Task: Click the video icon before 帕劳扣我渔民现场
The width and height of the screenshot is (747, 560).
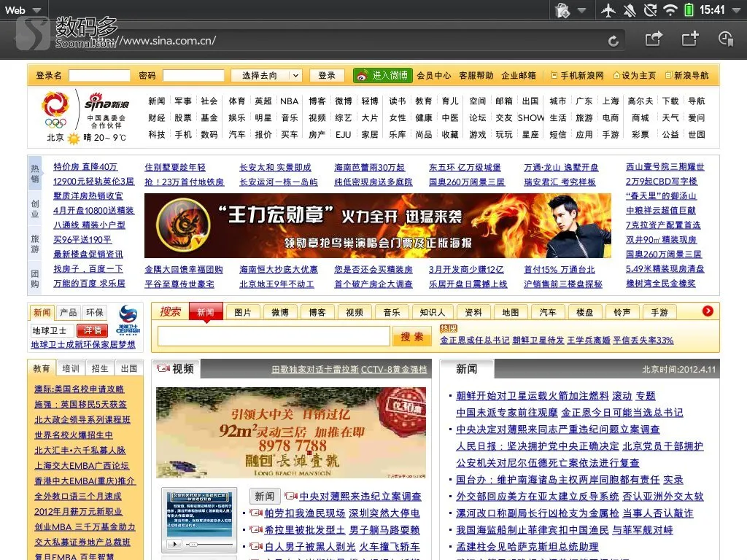Action: (x=256, y=513)
